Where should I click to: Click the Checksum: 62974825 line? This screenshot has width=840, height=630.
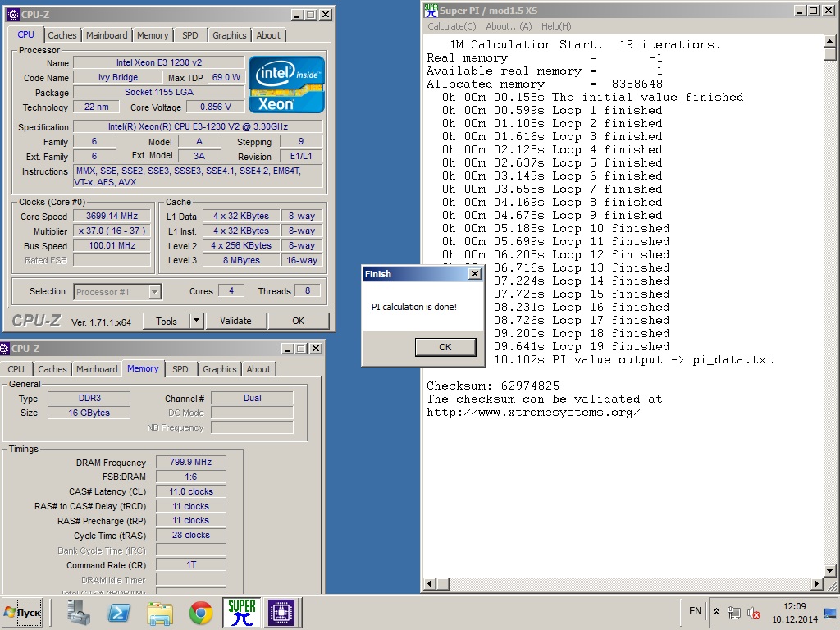click(x=493, y=386)
